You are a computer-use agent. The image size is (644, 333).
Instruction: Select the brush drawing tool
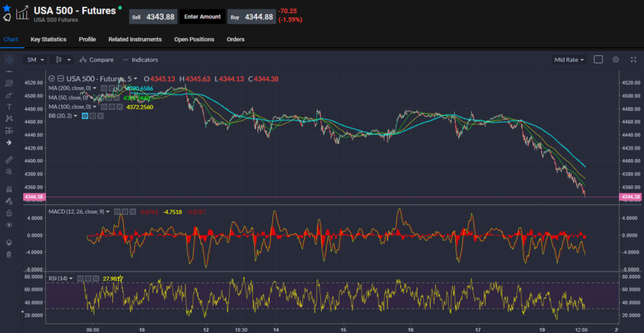point(9,95)
